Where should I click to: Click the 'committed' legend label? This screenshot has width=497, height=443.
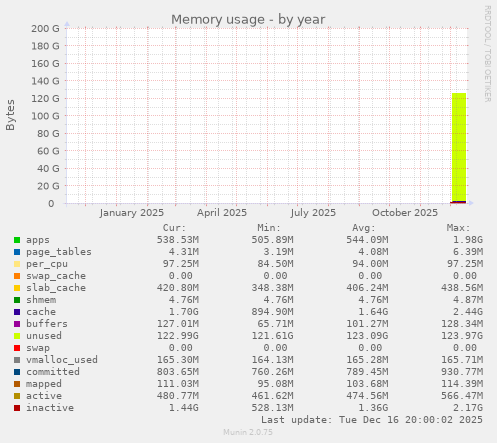click(x=53, y=372)
